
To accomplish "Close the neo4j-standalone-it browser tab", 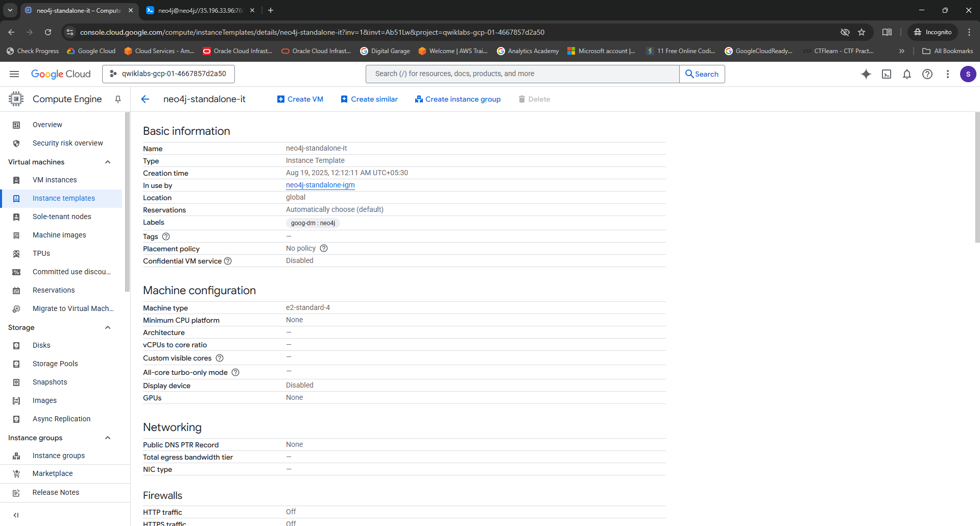I will pos(131,10).
